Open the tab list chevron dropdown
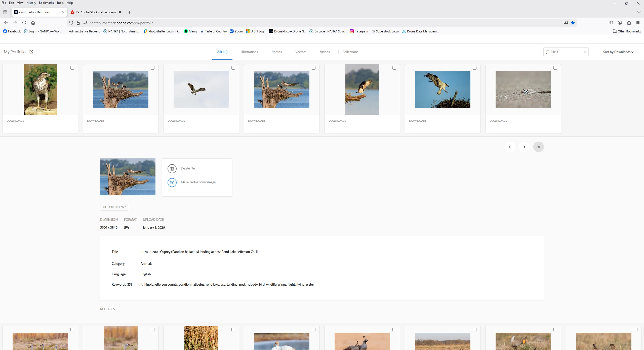 tap(639, 12)
